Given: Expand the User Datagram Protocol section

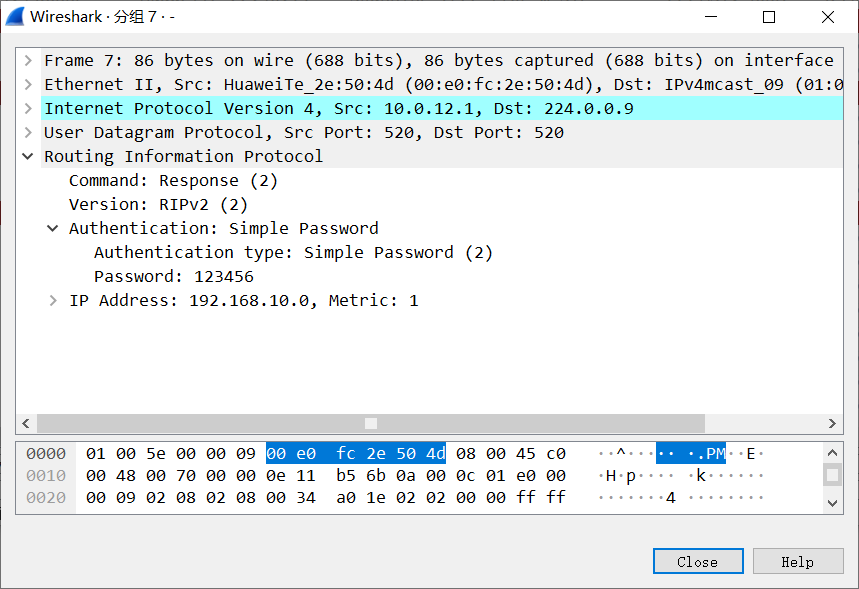Looking at the screenshot, I should (x=27, y=132).
